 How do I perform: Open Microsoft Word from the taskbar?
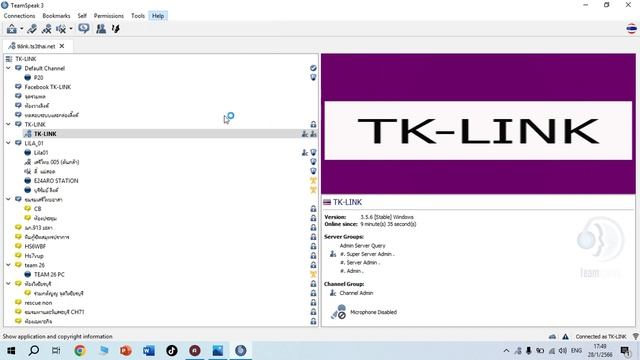point(149,351)
